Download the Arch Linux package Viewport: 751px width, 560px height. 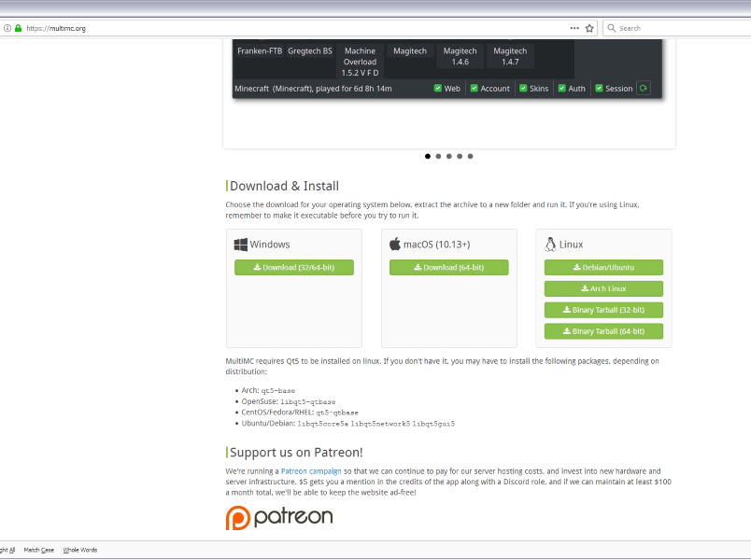click(x=603, y=288)
